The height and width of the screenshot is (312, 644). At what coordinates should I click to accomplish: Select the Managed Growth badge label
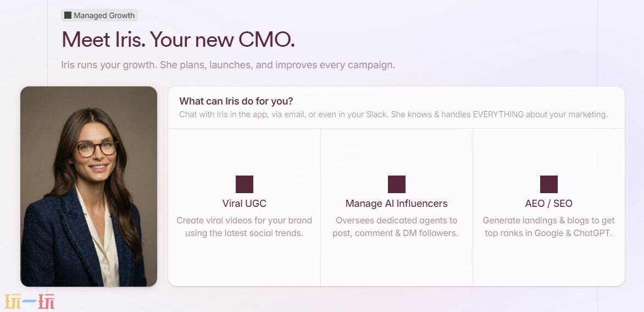[104, 15]
